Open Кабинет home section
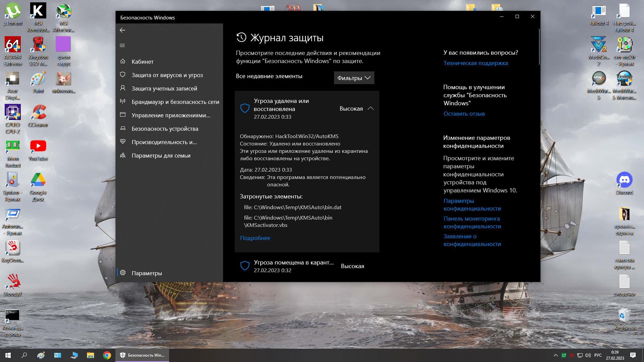The width and height of the screenshot is (644, 362). (x=142, y=62)
